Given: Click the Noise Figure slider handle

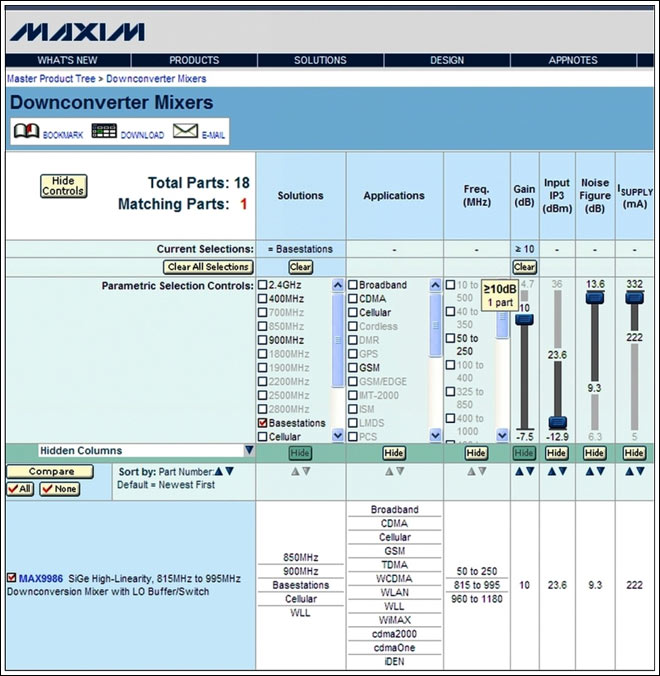Looking at the screenshot, I should [595, 297].
